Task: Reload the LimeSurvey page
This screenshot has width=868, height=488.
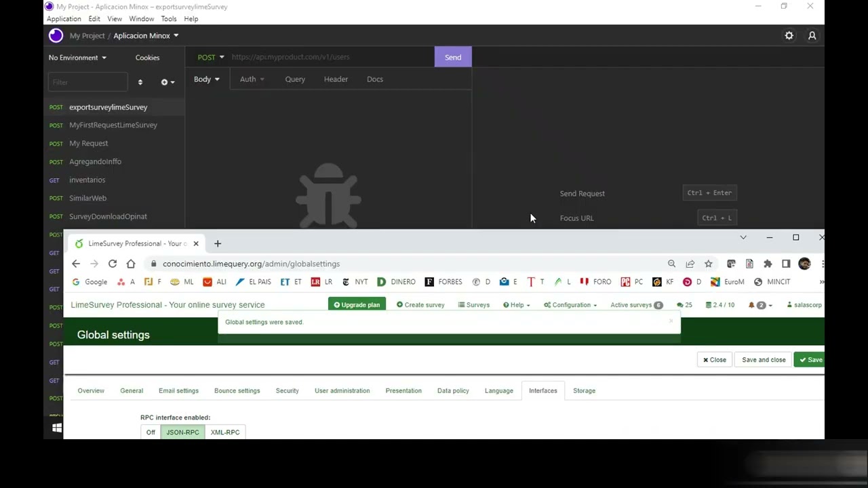Action: pos(113,264)
